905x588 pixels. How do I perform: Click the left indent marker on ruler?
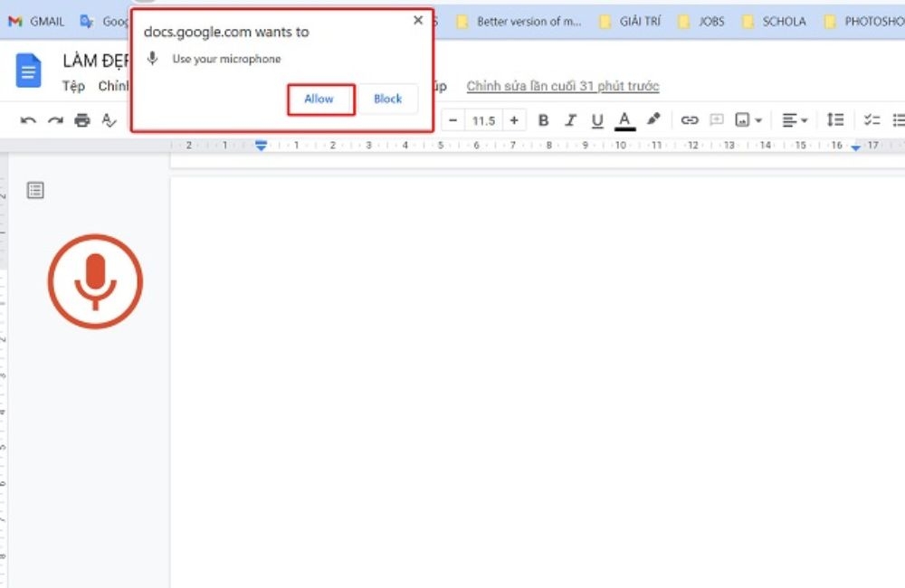pyautogui.click(x=261, y=146)
